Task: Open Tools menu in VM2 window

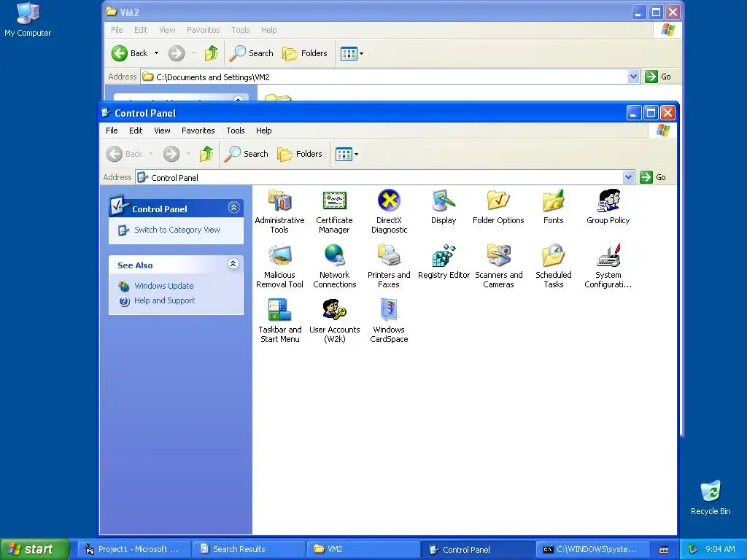Action: pos(241,30)
